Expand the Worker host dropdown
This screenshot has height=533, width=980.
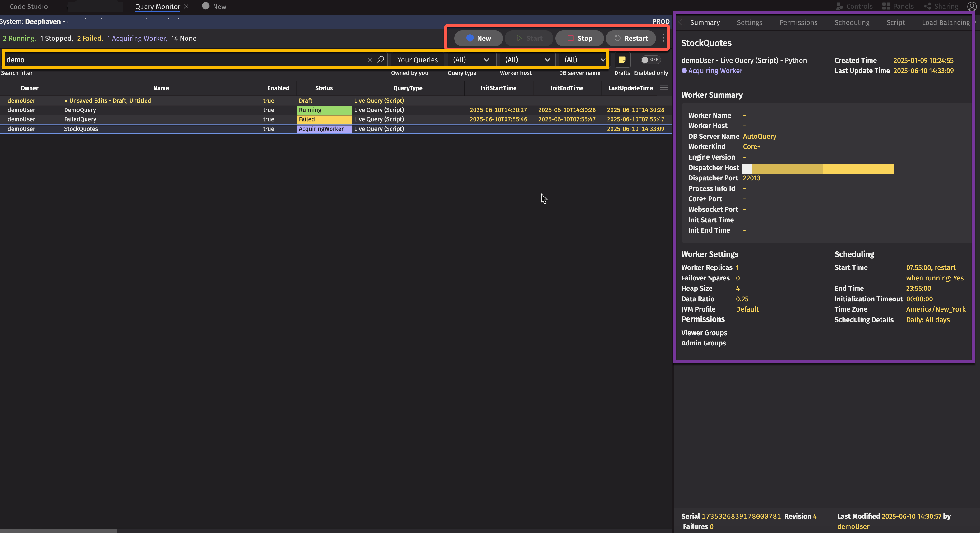(x=527, y=60)
